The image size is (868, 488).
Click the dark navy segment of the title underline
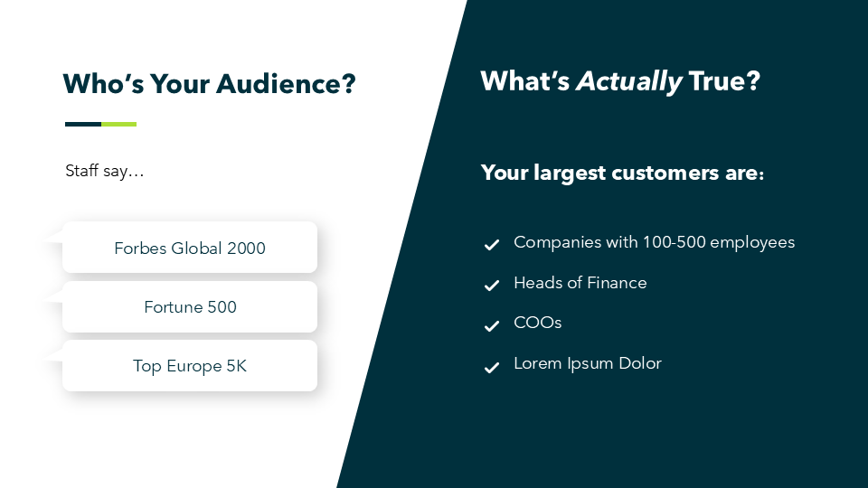click(x=83, y=124)
